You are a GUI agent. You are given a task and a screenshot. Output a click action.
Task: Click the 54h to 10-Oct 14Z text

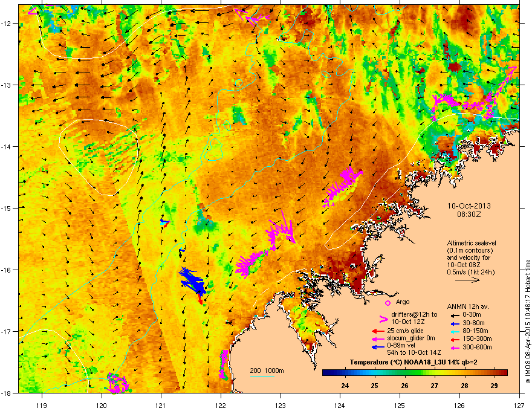414,352
